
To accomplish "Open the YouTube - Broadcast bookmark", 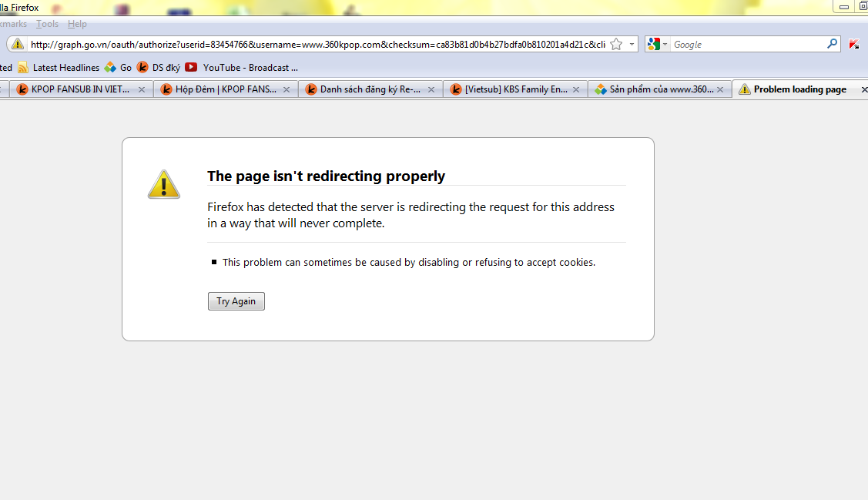I will (241, 68).
